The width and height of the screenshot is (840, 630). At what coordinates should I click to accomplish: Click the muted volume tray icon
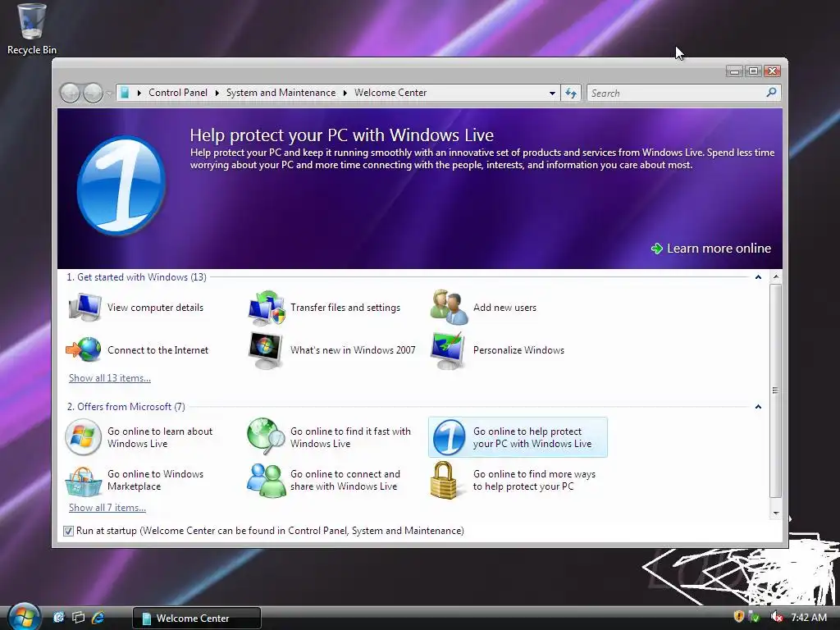coord(776,617)
